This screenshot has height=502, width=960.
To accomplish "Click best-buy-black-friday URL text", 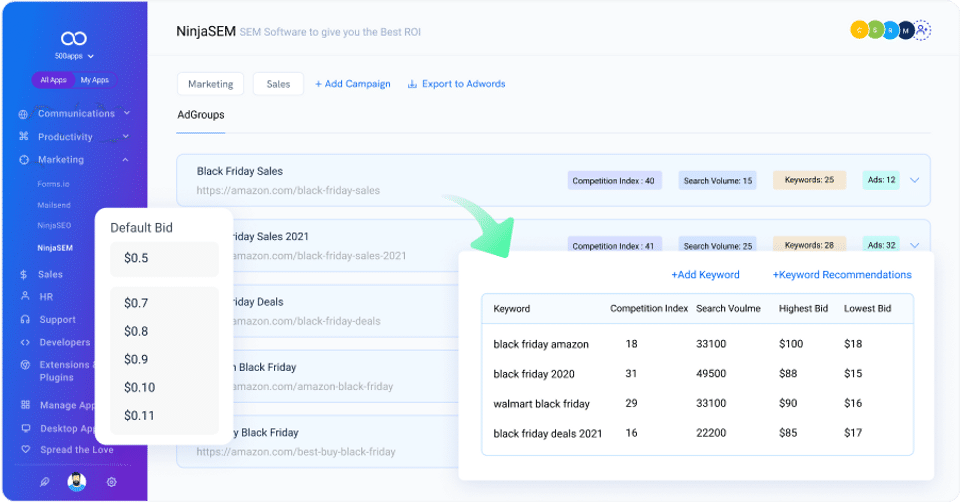I will tap(296, 452).
